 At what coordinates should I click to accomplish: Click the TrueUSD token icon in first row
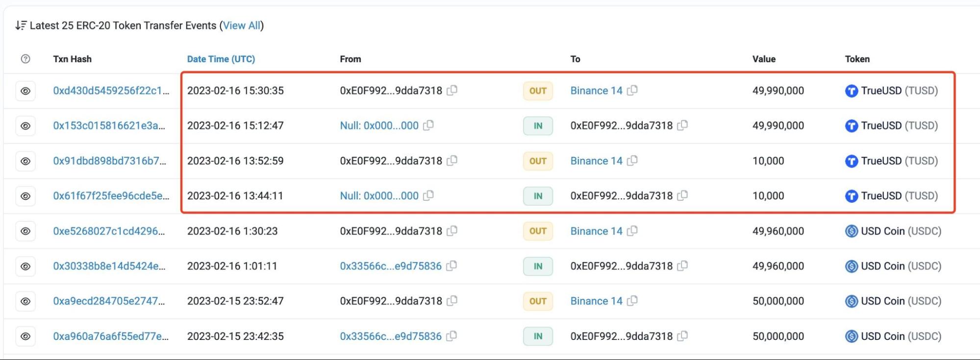pos(852,91)
